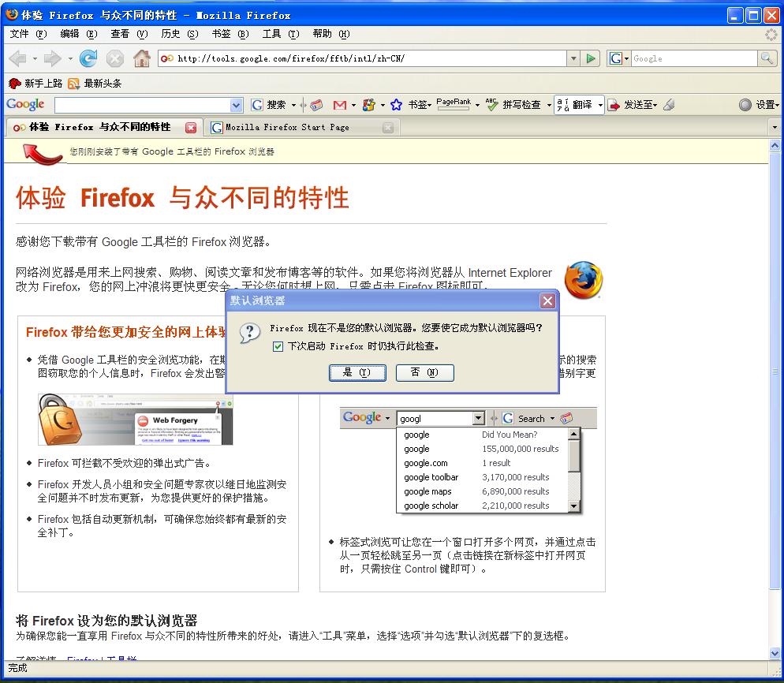Close the 默认浏览器 dialog

548,301
